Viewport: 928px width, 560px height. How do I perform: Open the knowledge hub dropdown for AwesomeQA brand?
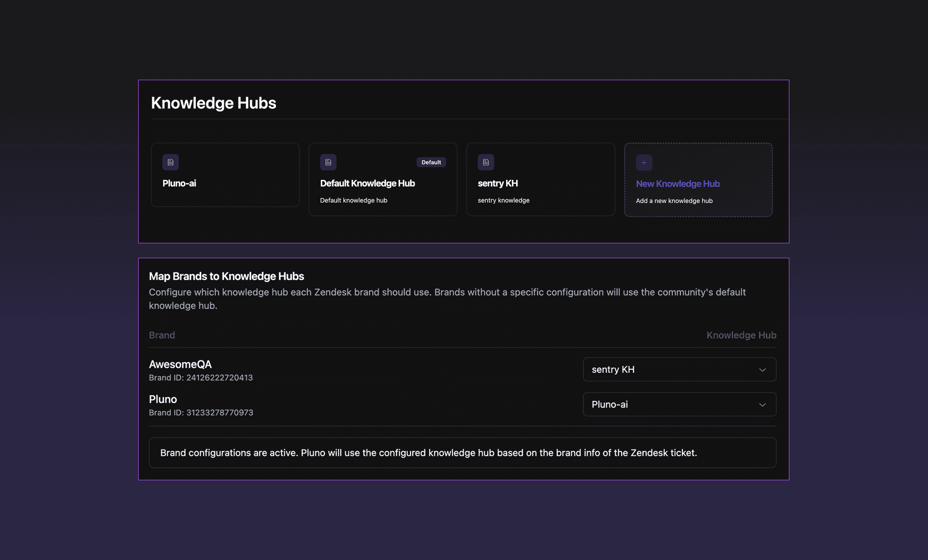pos(679,369)
